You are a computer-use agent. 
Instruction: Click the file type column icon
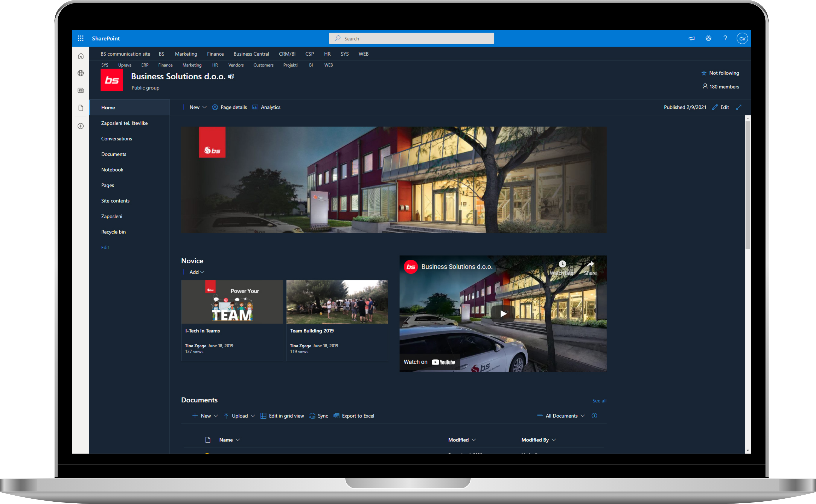[x=208, y=440]
